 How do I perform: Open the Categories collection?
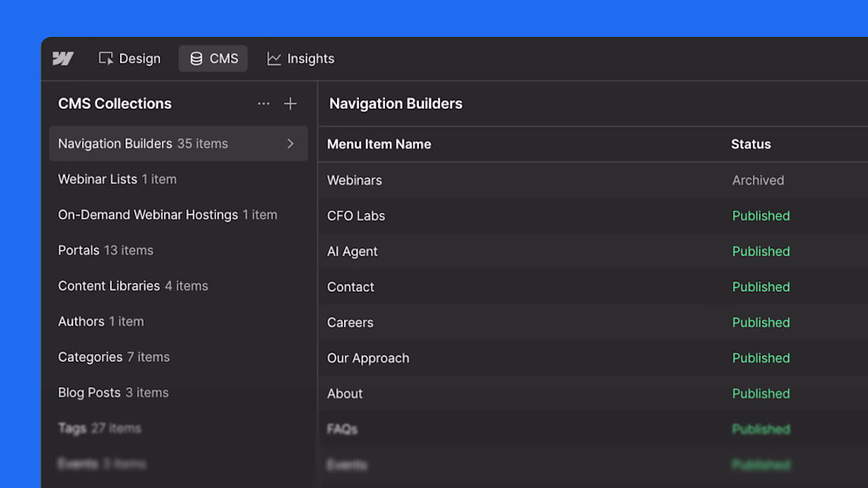tap(178, 357)
